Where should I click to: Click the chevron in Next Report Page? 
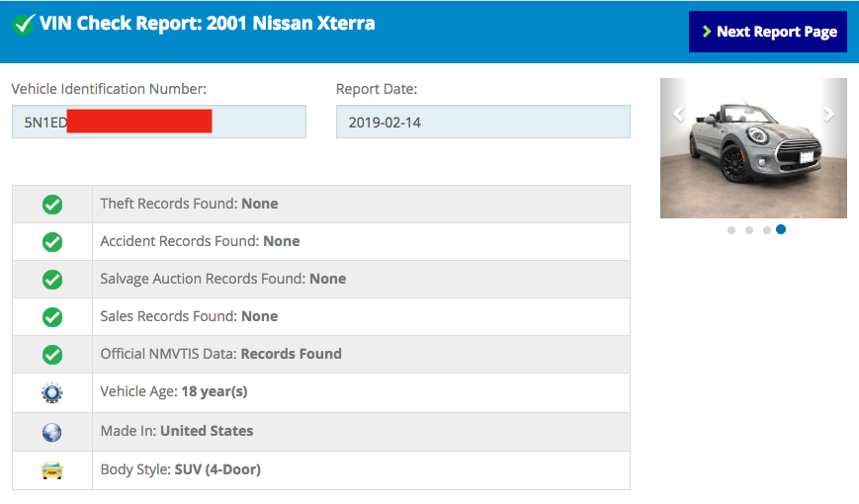(706, 32)
